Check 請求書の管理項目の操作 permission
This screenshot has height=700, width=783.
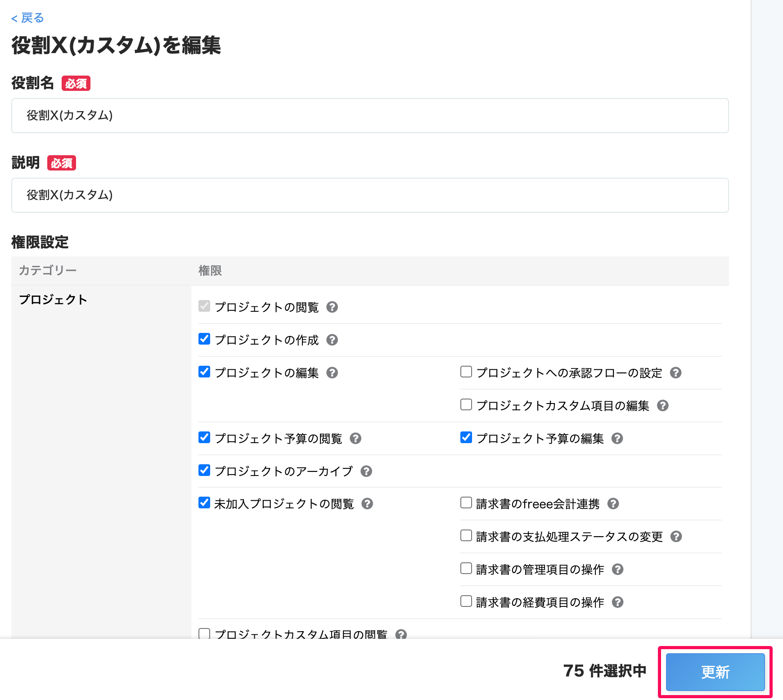466,568
